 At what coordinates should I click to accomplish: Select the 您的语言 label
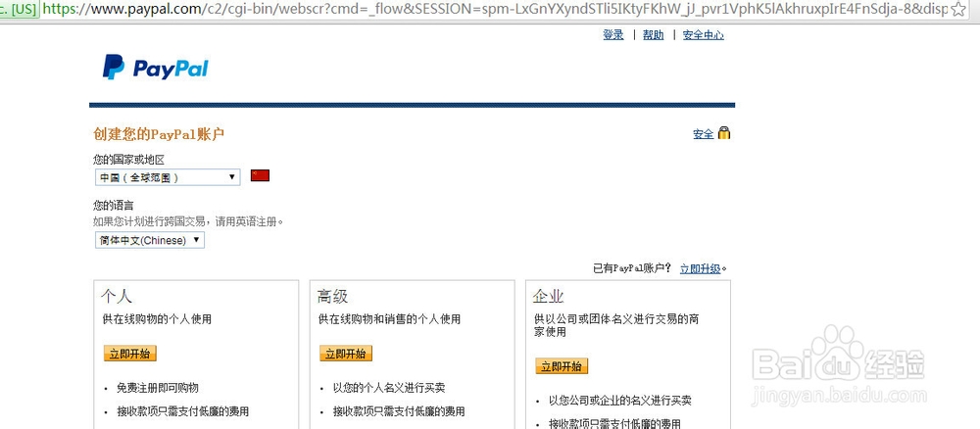click(113, 205)
